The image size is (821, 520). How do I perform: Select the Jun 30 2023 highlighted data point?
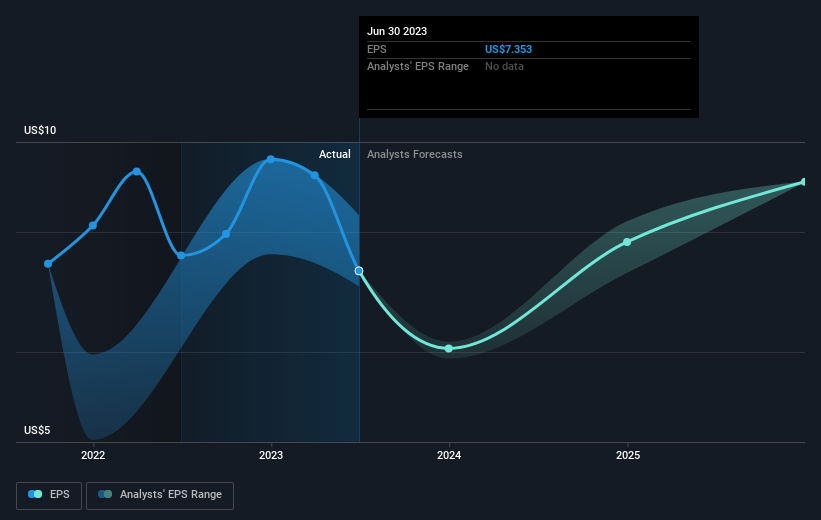pos(359,271)
